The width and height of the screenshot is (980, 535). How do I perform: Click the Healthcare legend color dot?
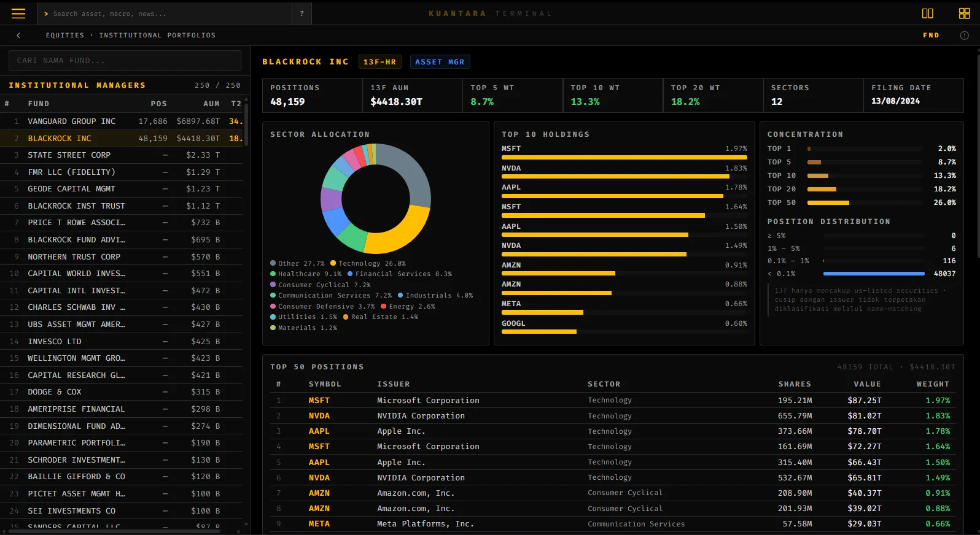coord(273,274)
